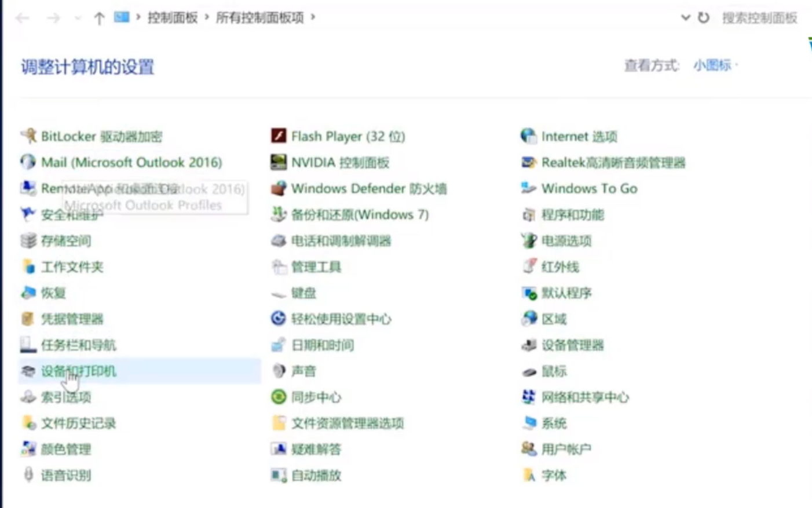Open the 声音 speaker icon
Screen dimensions: 812x508
coord(279,371)
